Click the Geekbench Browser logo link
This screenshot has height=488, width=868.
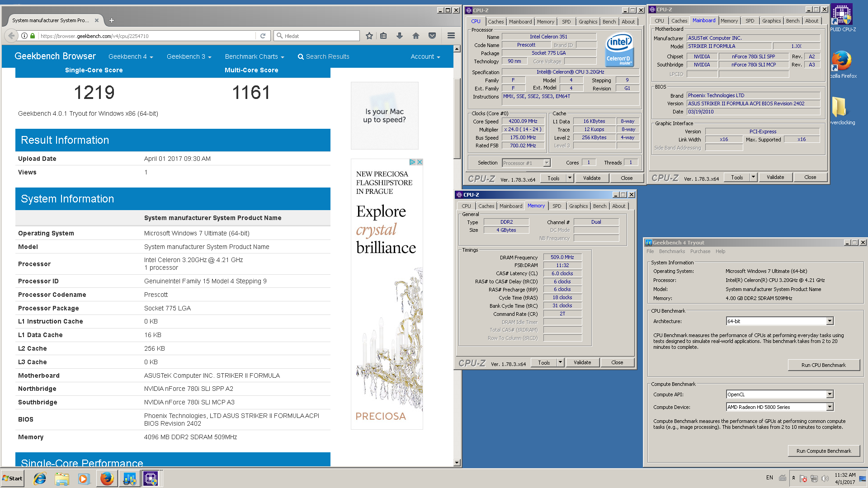[55, 56]
